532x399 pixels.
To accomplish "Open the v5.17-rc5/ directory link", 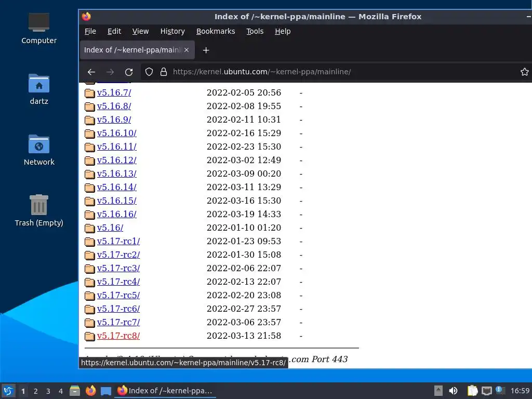I will 118,295.
